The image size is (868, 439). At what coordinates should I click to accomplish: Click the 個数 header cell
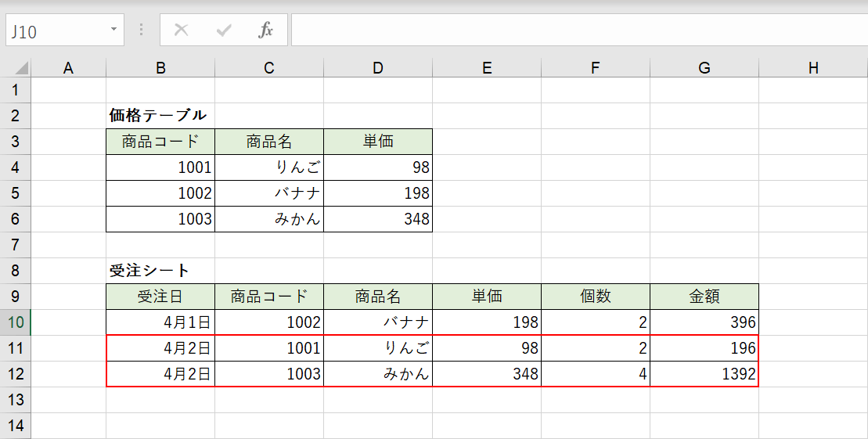pyautogui.click(x=595, y=296)
